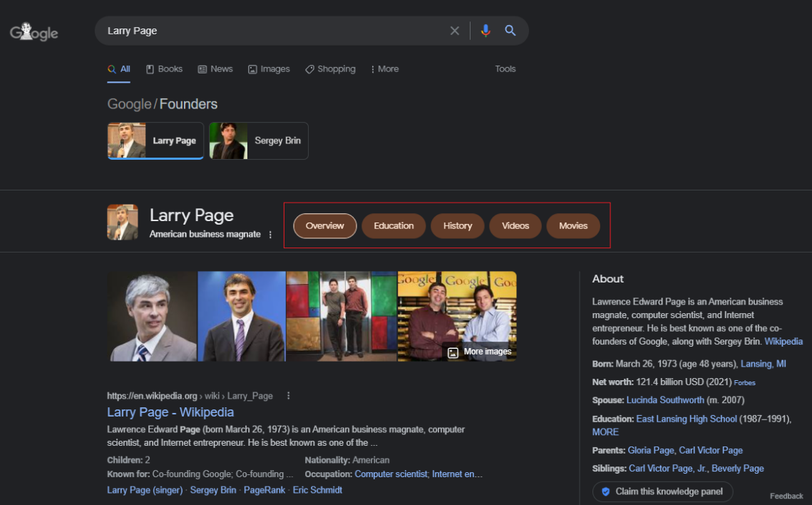Open Lucinda Southworth spouse link
Screen dimensions: 812x505
click(665, 400)
